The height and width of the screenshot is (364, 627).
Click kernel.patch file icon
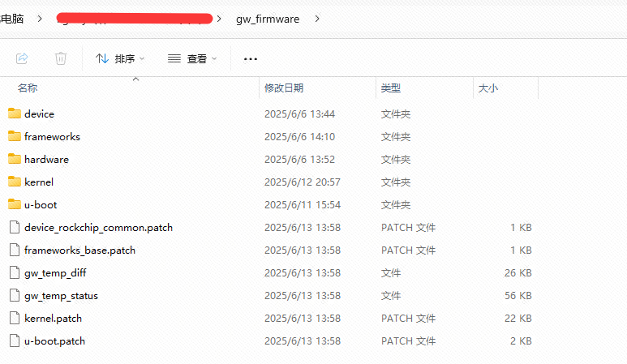pyautogui.click(x=15, y=319)
